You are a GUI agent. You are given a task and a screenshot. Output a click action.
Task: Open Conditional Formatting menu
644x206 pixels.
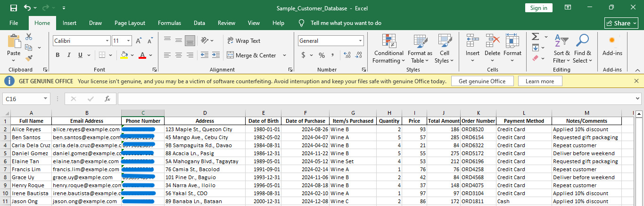pos(388,49)
